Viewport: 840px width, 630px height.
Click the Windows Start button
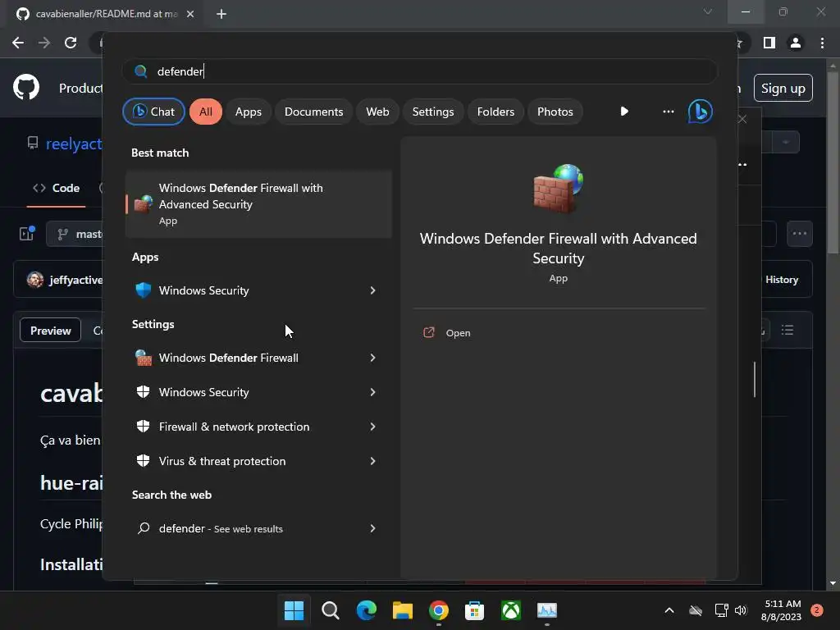click(x=294, y=610)
